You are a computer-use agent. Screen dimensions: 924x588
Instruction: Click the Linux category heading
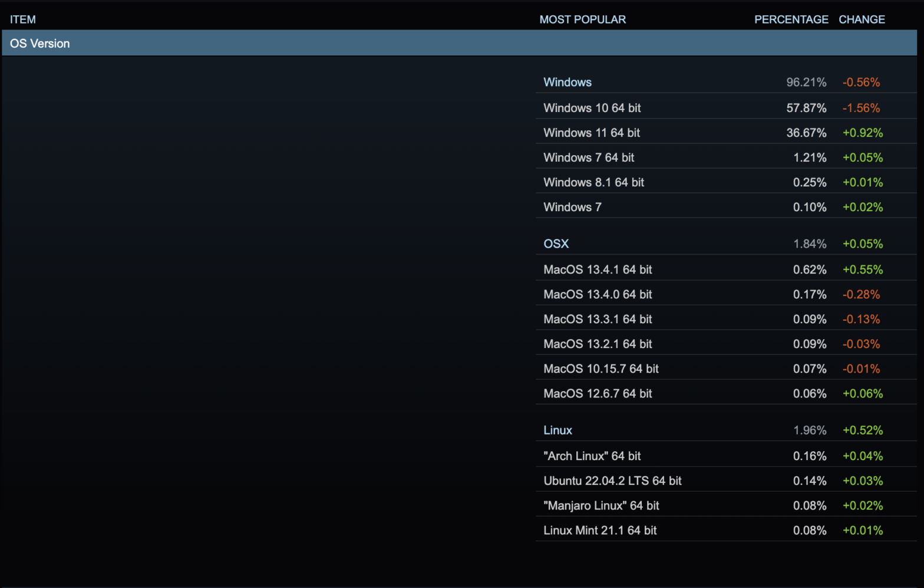557,430
